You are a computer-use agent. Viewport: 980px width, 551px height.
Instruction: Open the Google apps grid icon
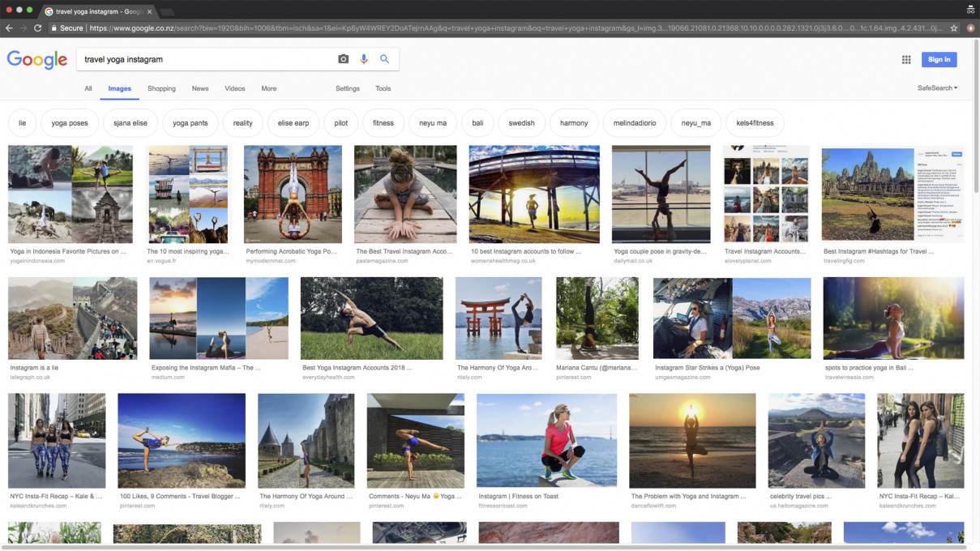tap(906, 59)
